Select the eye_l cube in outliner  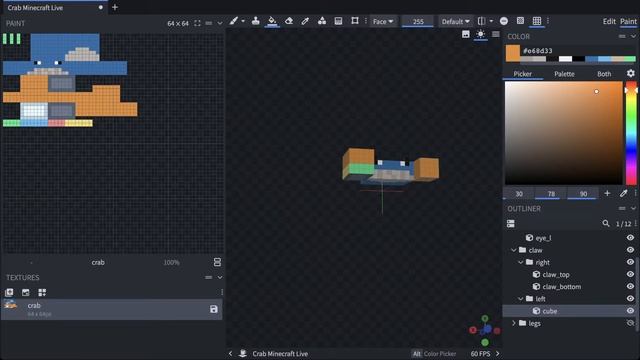[543, 238]
